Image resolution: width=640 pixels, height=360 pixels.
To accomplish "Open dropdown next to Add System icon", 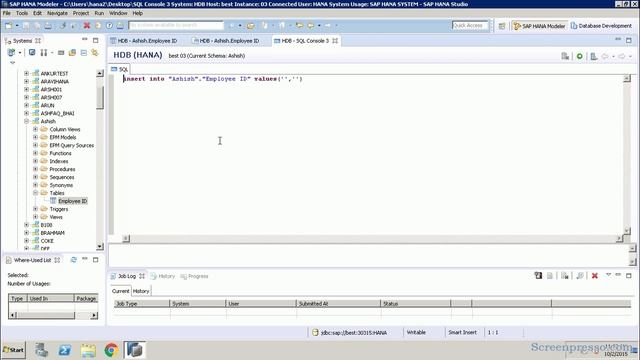I will [x=19, y=53].
